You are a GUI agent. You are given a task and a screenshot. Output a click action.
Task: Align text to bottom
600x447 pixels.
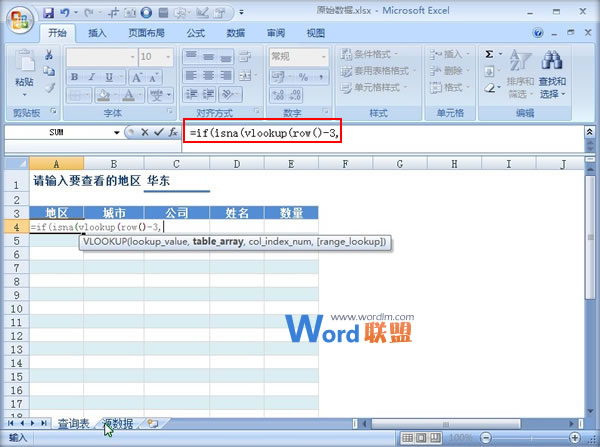[x=226, y=57]
